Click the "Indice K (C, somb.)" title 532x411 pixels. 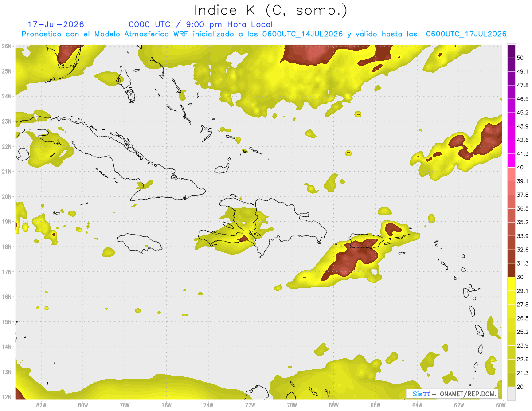(x=270, y=10)
